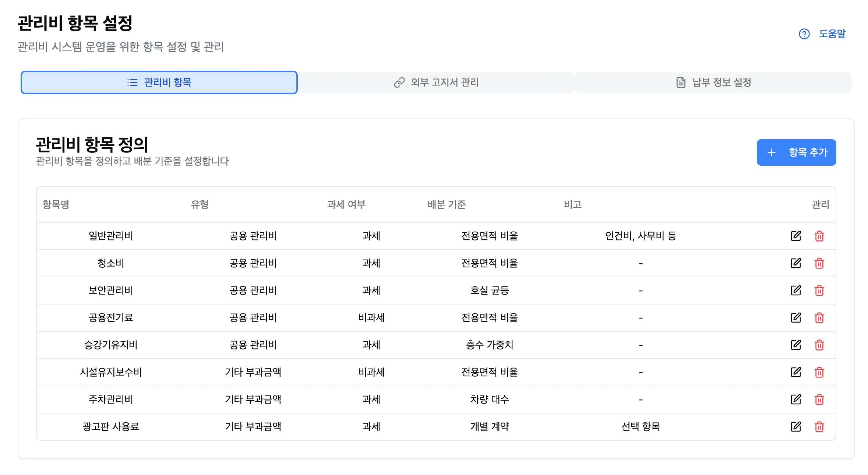Select the 청소비 item name
Screen dimensions: 868x475
[x=111, y=263]
